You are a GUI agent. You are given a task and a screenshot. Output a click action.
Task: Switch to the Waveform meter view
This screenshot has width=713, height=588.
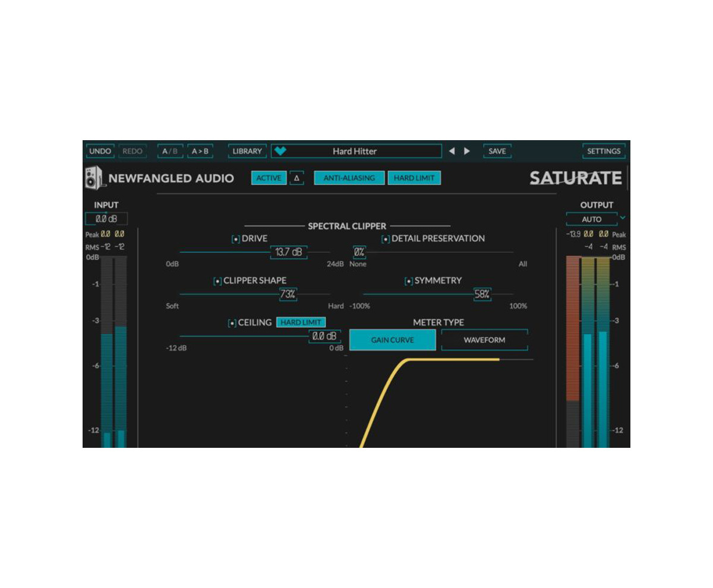point(484,340)
